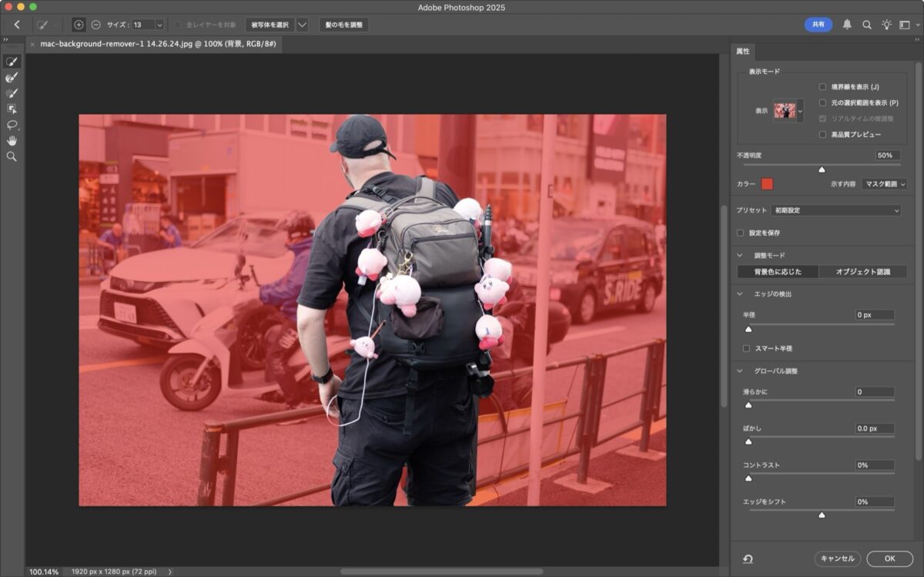Image resolution: width=924 pixels, height=577 pixels.
Task: Click the 100.14% zoom level field
Action: pos(43,572)
